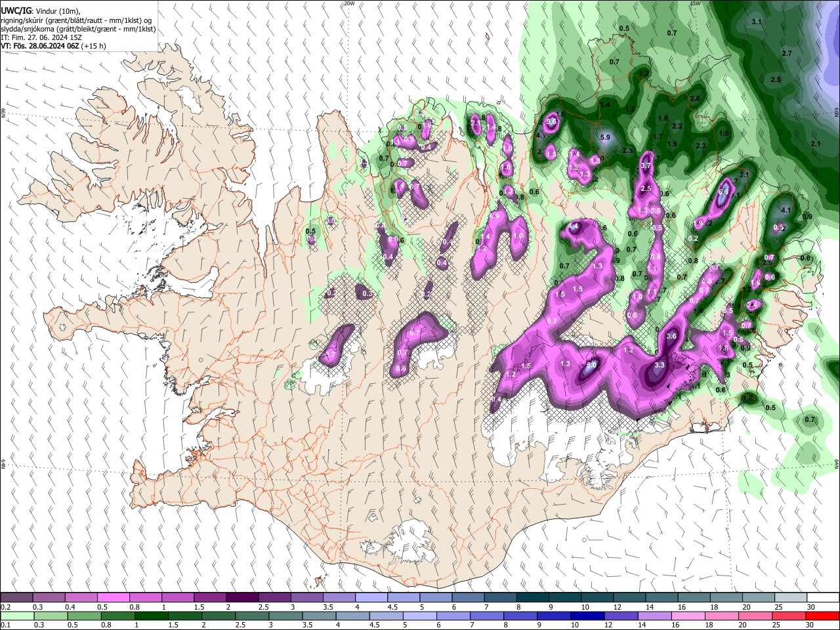Click the 3.6 snowfall value on map
This screenshot has width=840, height=630.
(x=671, y=336)
